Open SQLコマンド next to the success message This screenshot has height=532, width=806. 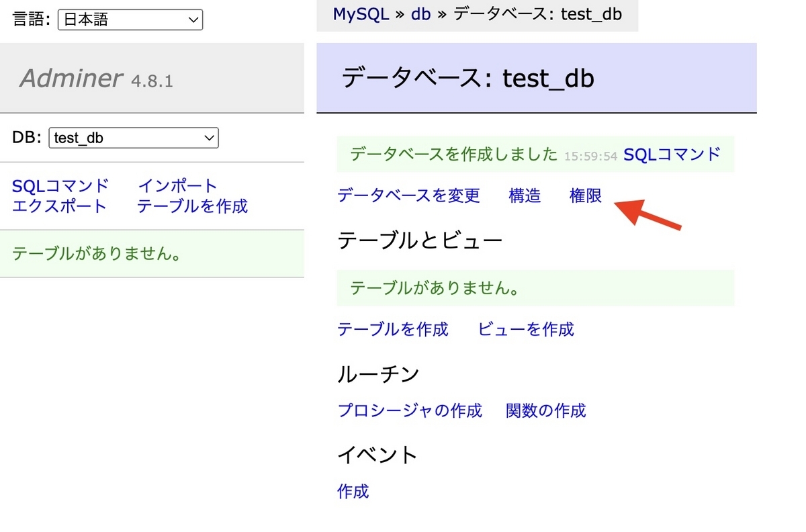click(x=671, y=154)
